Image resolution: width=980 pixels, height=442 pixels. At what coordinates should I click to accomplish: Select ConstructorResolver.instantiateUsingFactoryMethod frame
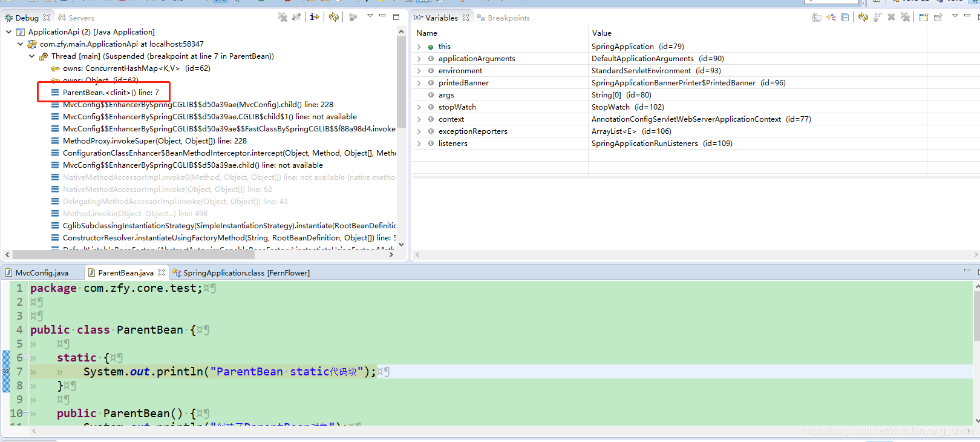pos(229,237)
